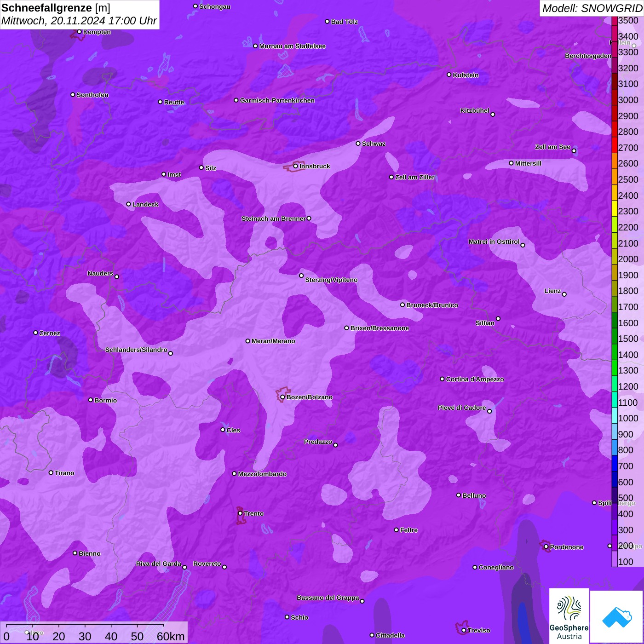Image resolution: width=644 pixels, height=644 pixels.
Task: Click the Garmisch-Partenkirchen label
Action: (x=277, y=100)
